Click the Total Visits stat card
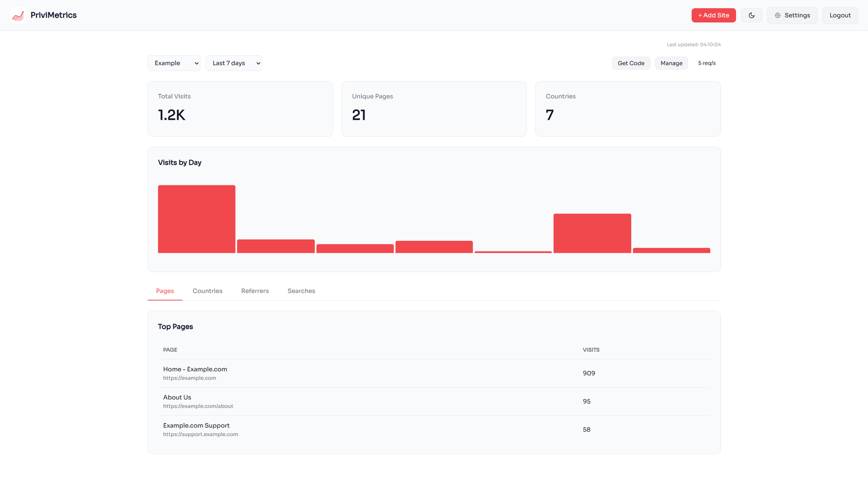This screenshot has height=488, width=868. tap(240, 109)
